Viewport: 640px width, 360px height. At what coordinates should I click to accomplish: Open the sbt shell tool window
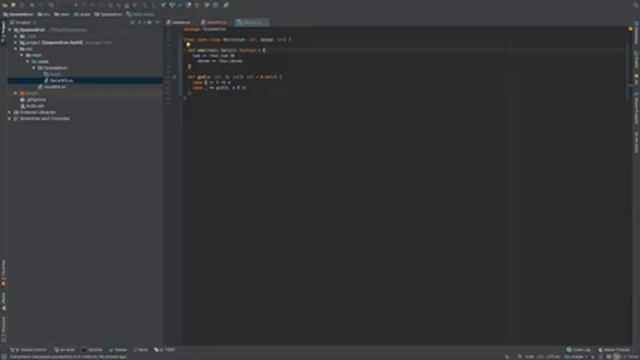pos(65,350)
